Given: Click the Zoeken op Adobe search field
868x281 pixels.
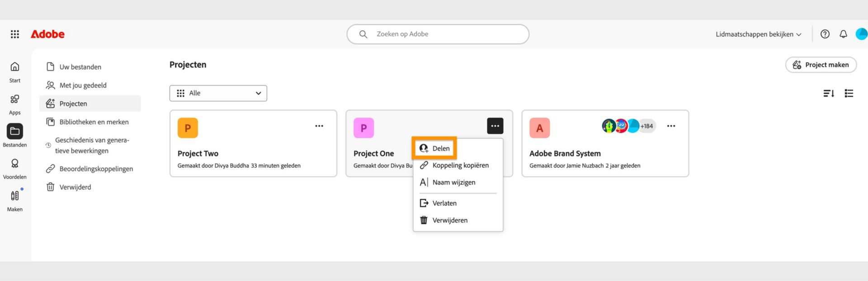Looking at the screenshot, I should click(x=437, y=34).
